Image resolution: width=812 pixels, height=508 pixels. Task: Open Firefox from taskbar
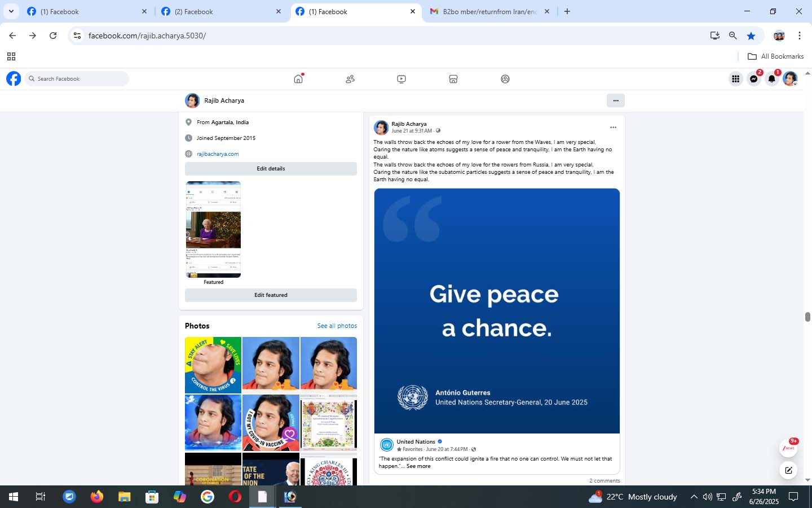(x=97, y=497)
